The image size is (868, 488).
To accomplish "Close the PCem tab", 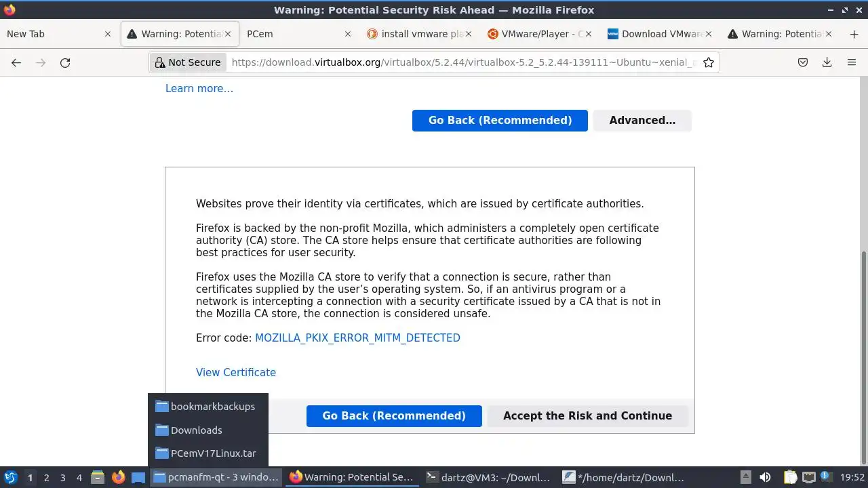I will coord(348,34).
